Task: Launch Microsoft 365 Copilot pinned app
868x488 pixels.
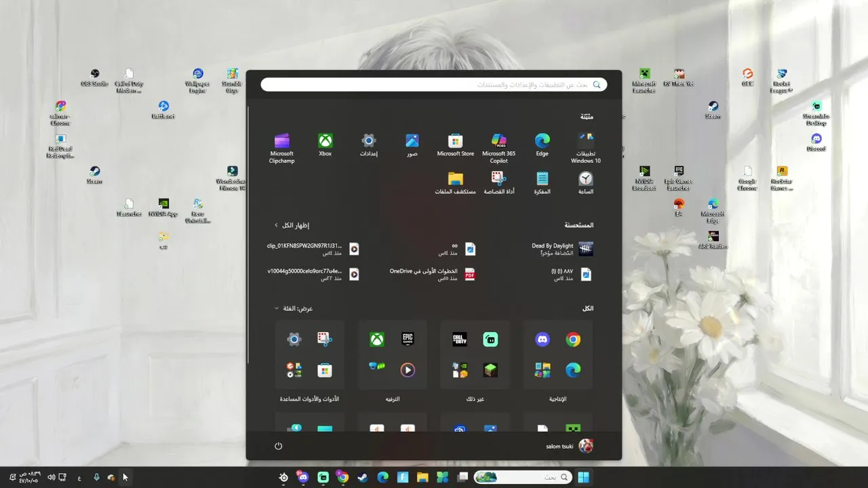Action: click(498, 148)
